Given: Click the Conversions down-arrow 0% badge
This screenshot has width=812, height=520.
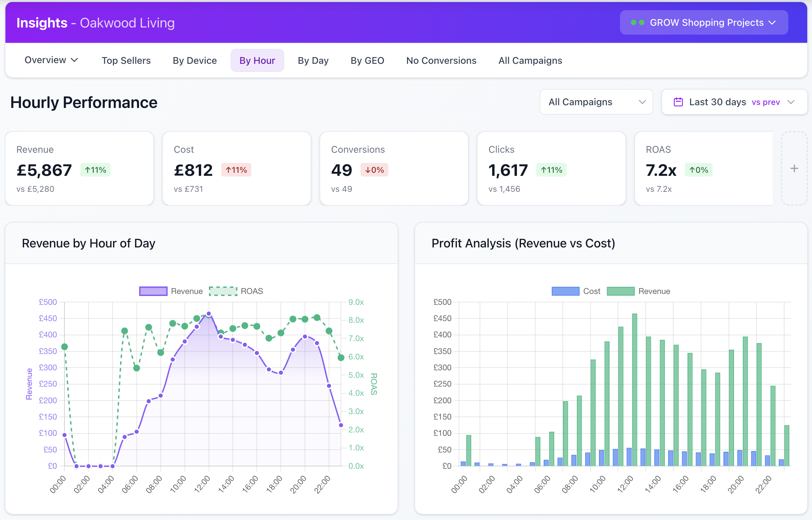Looking at the screenshot, I should [374, 170].
